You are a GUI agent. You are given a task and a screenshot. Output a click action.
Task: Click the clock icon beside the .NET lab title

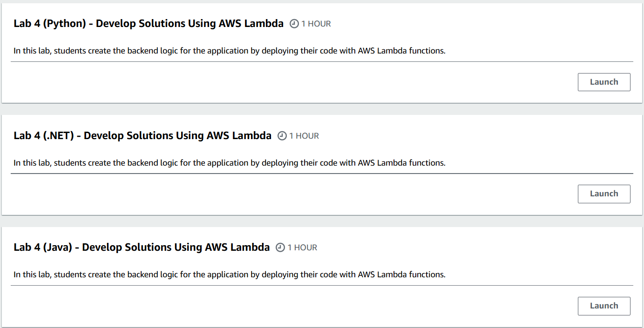tap(282, 136)
